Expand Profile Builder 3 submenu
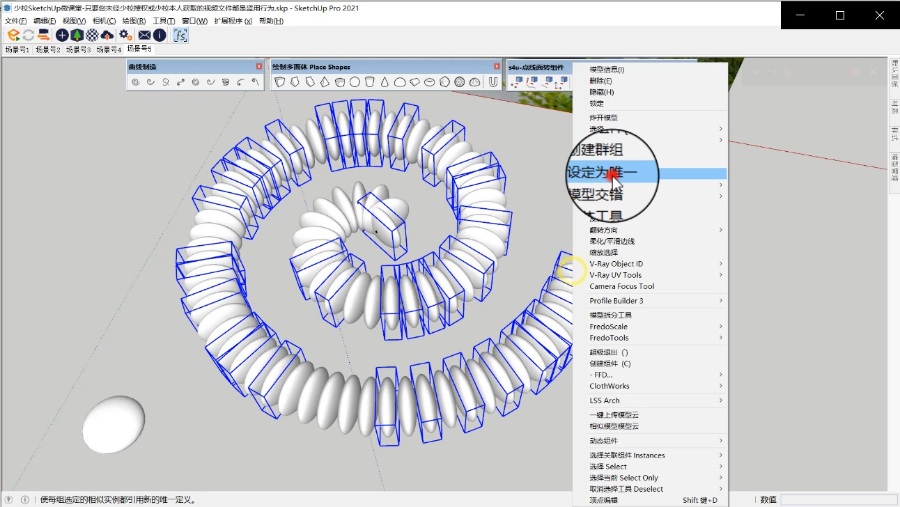The image size is (900, 507). point(650,301)
